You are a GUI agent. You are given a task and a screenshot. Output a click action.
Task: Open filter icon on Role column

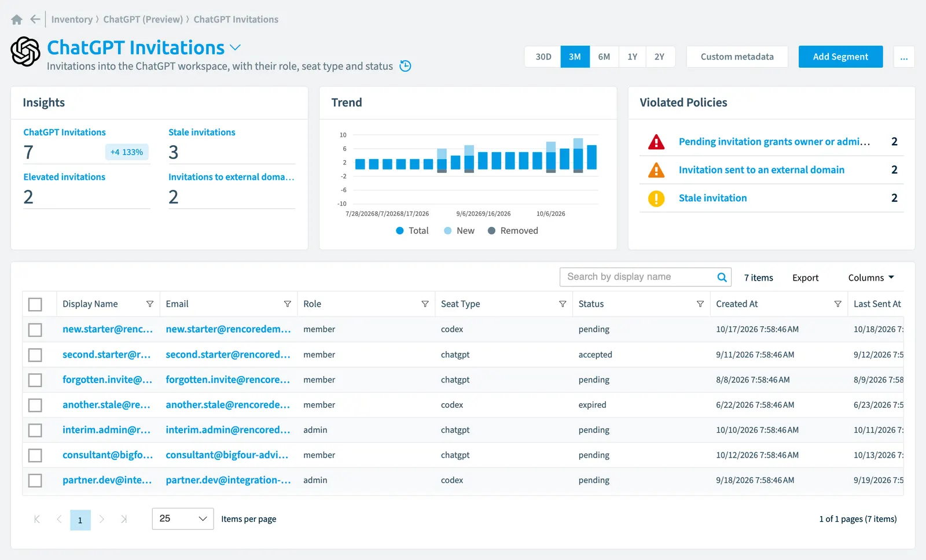[x=425, y=304]
